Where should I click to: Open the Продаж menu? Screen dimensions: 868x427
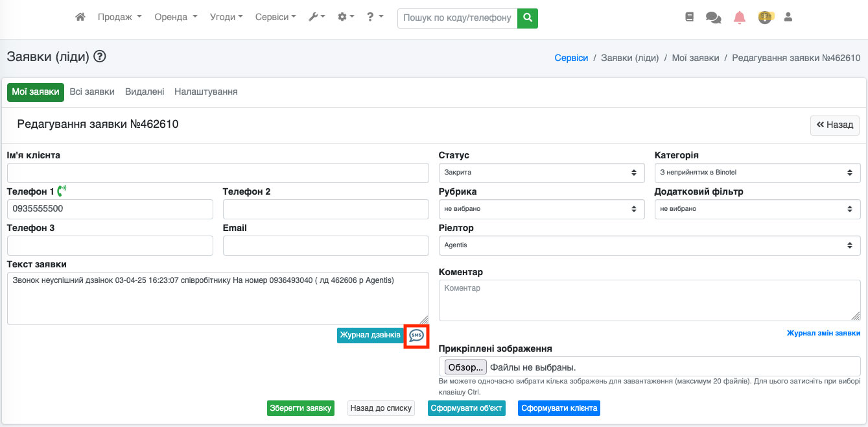pos(119,18)
